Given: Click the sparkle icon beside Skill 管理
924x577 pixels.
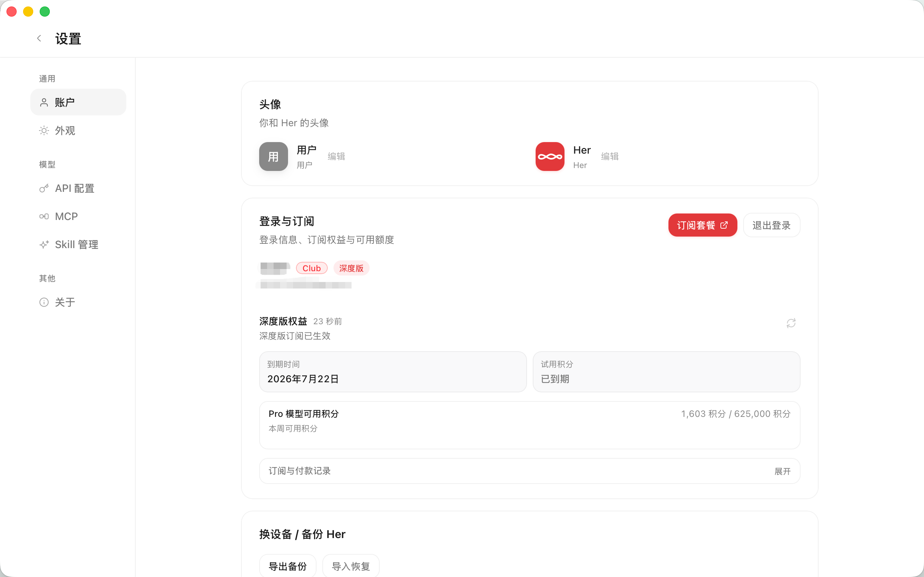Looking at the screenshot, I should tap(44, 245).
